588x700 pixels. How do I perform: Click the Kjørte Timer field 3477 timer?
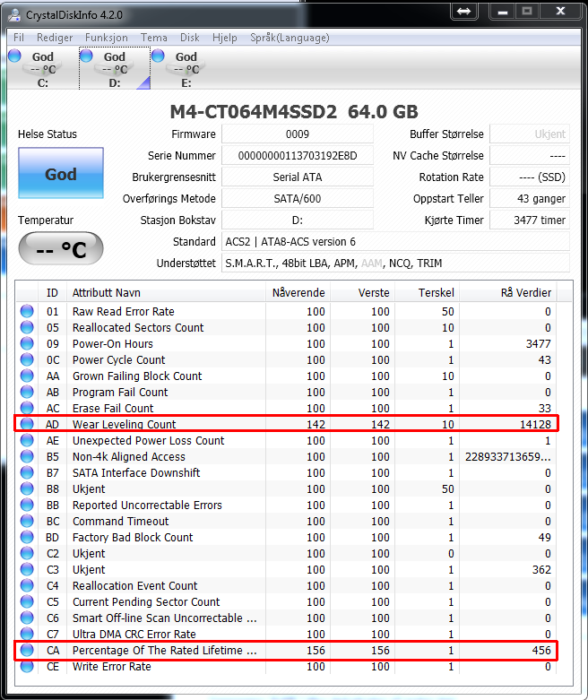coord(530,220)
